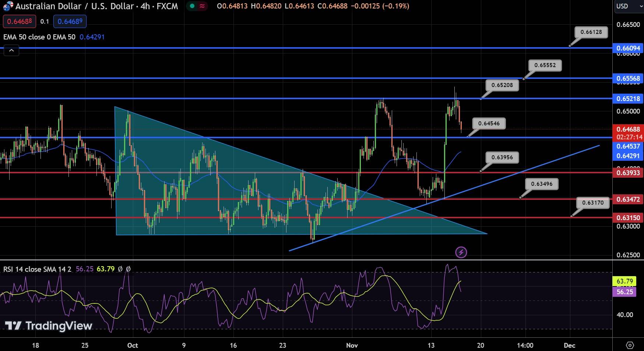Click the second Ø icon in the RSI legend
The image size is (644, 351).
(x=128, y=269)
